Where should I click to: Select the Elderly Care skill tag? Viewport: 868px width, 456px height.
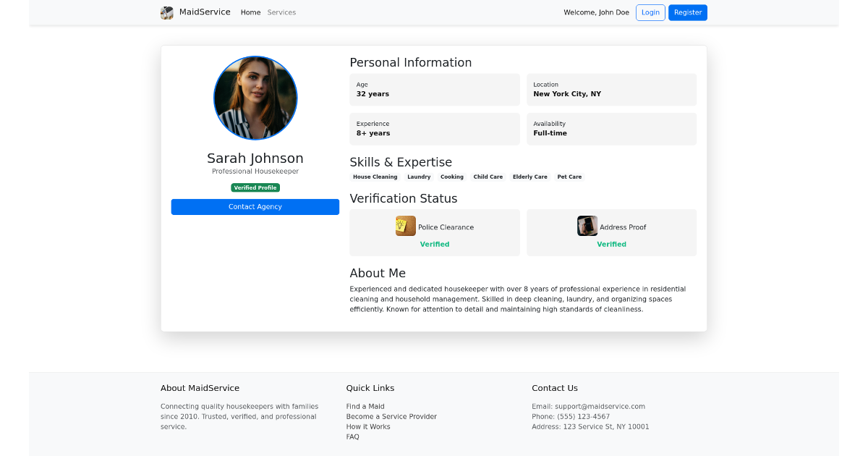530,177
